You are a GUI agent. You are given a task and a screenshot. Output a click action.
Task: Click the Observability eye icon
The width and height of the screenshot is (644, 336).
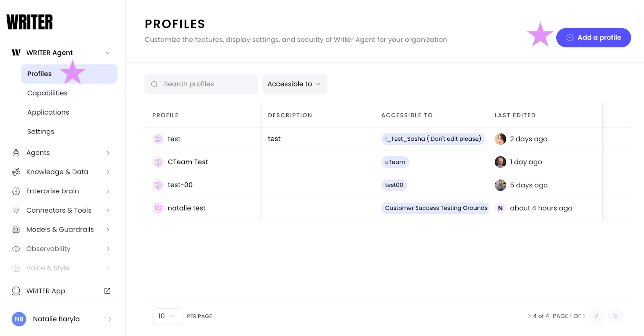pyautogui.click(x=16, y=249)
